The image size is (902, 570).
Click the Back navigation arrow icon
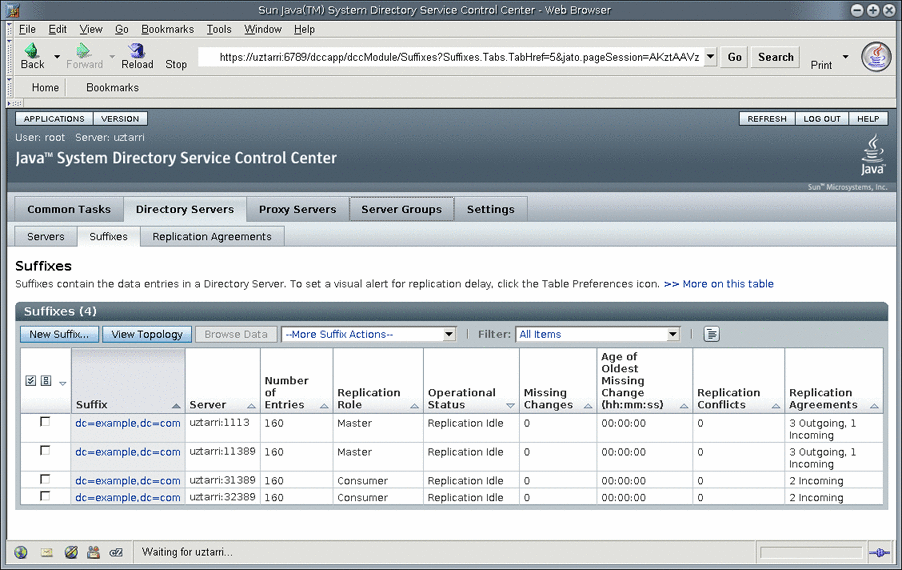coord(32,51)
